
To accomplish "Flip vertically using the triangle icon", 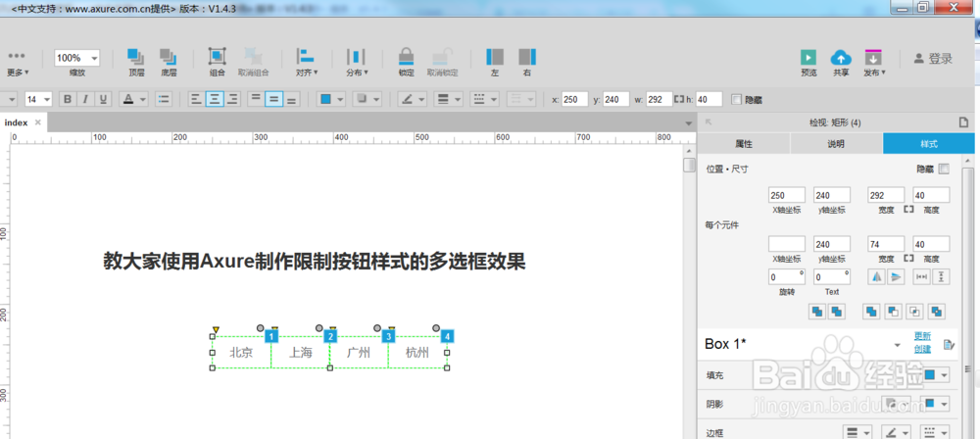I will tap(896, 277).
